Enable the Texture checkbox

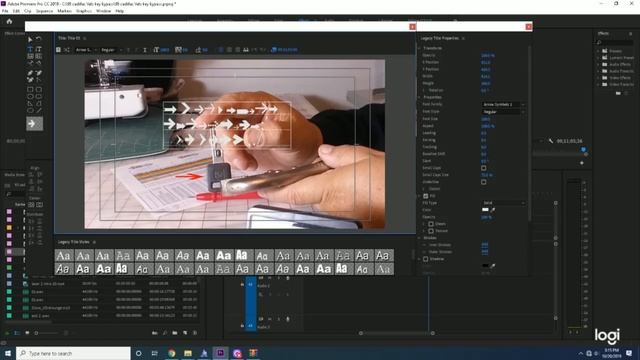[x=431, y=231]
